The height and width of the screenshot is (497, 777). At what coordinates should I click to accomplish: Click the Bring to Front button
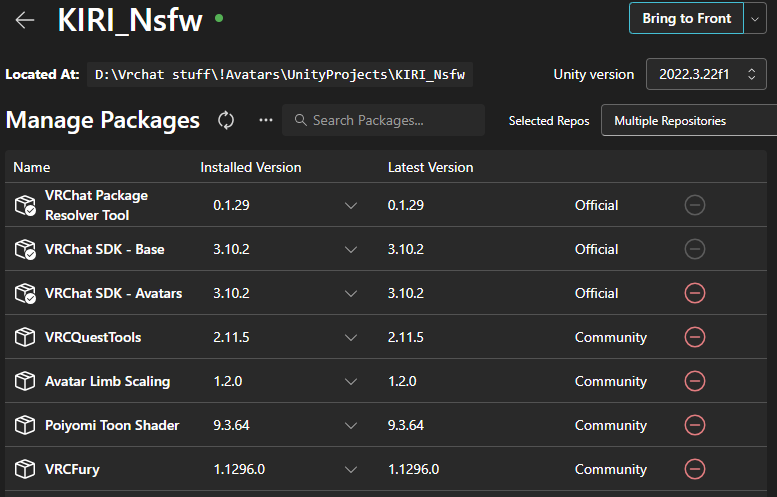tap(686, 19)
